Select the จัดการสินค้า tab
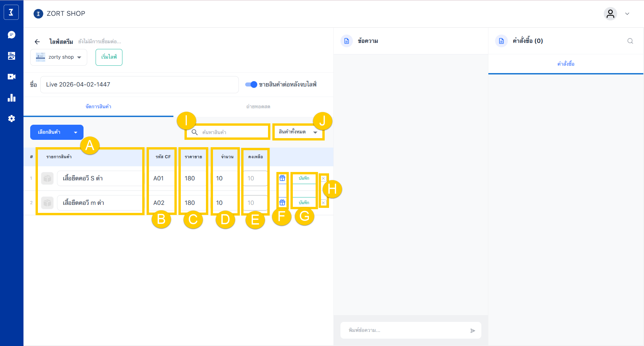The width and height of the screenshot is (644, 346). (98, 107)
